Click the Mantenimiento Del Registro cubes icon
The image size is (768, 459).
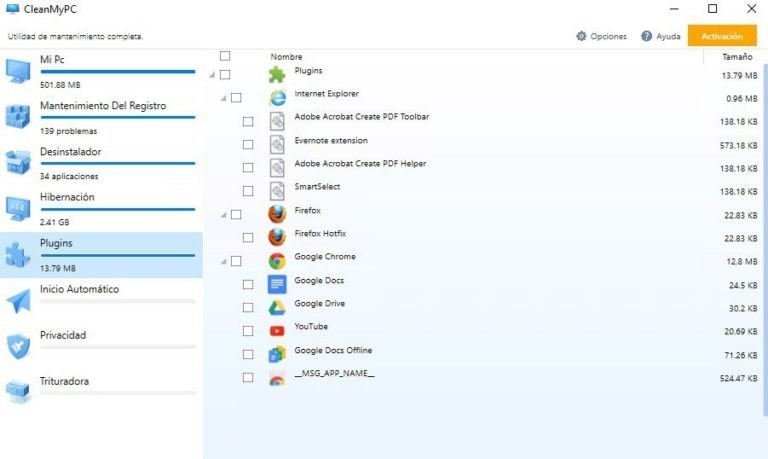tap(18, 117)
